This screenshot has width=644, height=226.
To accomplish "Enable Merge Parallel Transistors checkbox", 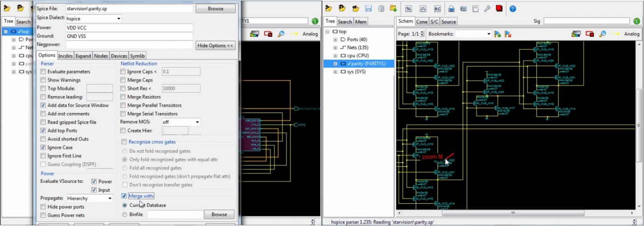I will tap(123, 105).
